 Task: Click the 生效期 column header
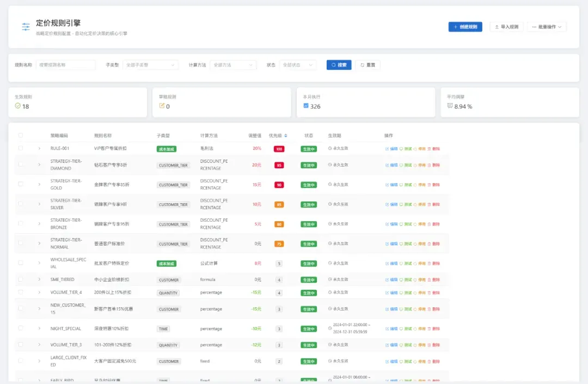pos(334,136)
